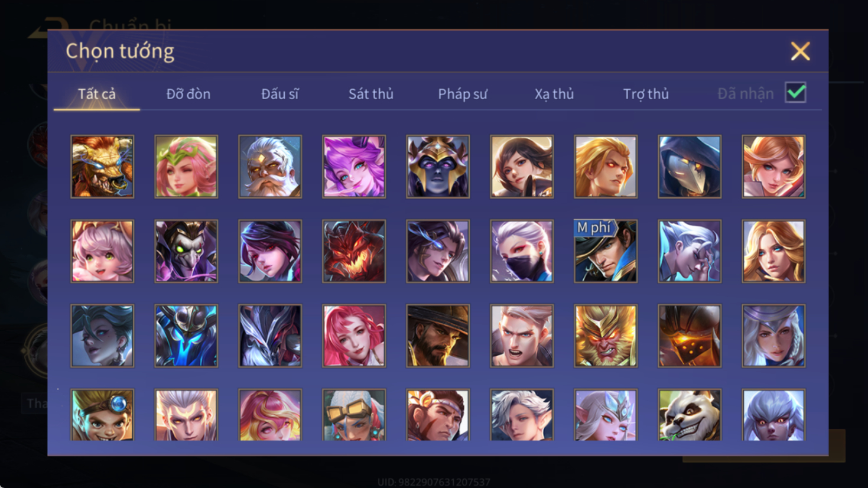Screen dimensions: 868x488
Task: Open the Đấu sĩ tab
Action: click(x=280, y=94)
